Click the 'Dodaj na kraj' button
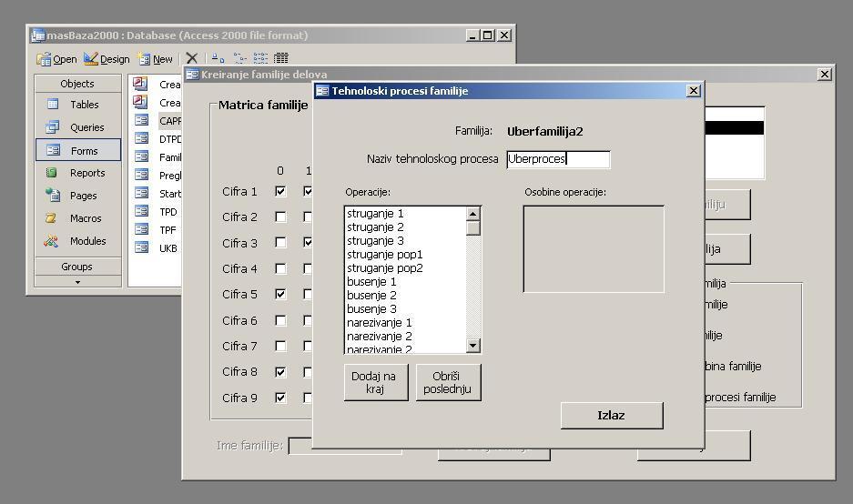Image resolution: width=853 pixels, height=504 pixels. pos(376,382)
